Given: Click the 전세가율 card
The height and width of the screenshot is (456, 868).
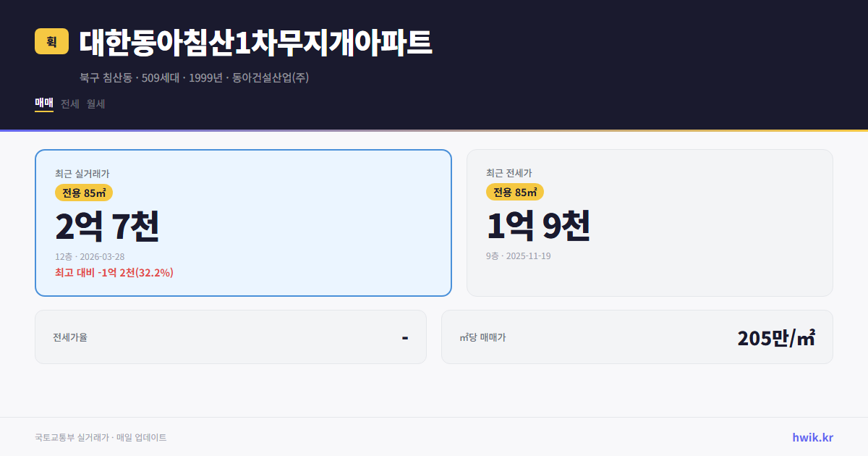Looking at the screenshot, I should point(230,337).
